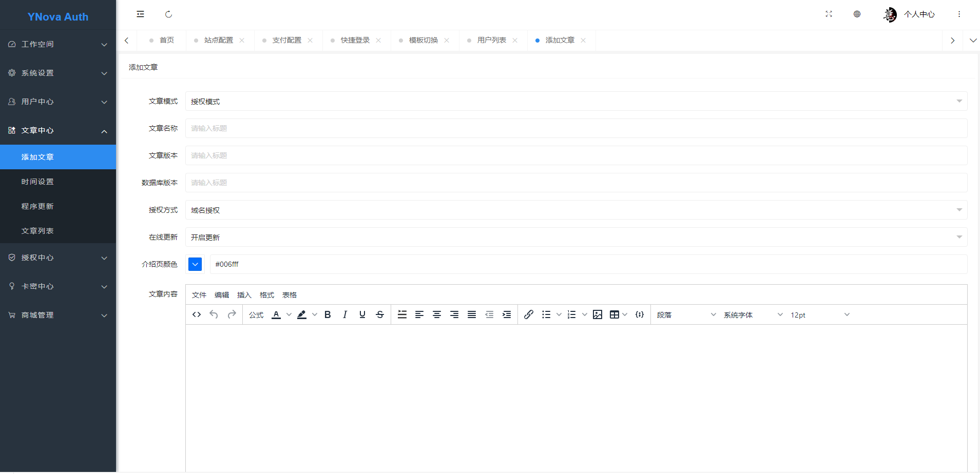Apply the text color A icon
980x474 pixels.
(x=276, y=314)
